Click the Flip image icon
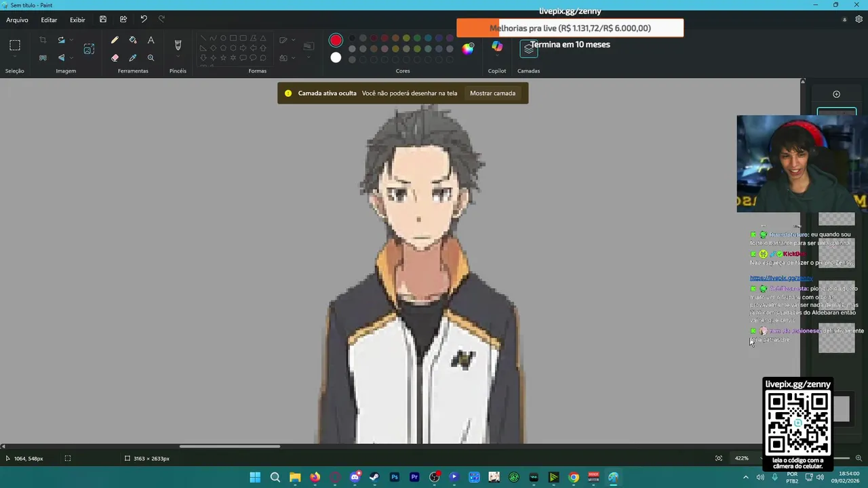The image size is (868, 488). [x=61, y=58]
